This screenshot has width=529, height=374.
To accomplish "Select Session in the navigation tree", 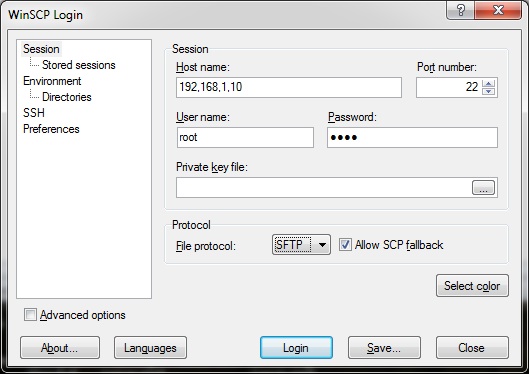I will [41, 49].
